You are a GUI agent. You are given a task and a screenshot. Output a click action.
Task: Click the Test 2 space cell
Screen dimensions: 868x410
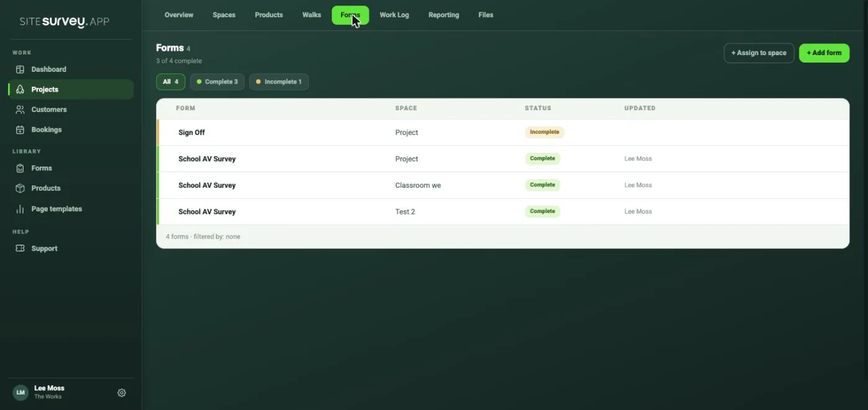tap(405, 212)
